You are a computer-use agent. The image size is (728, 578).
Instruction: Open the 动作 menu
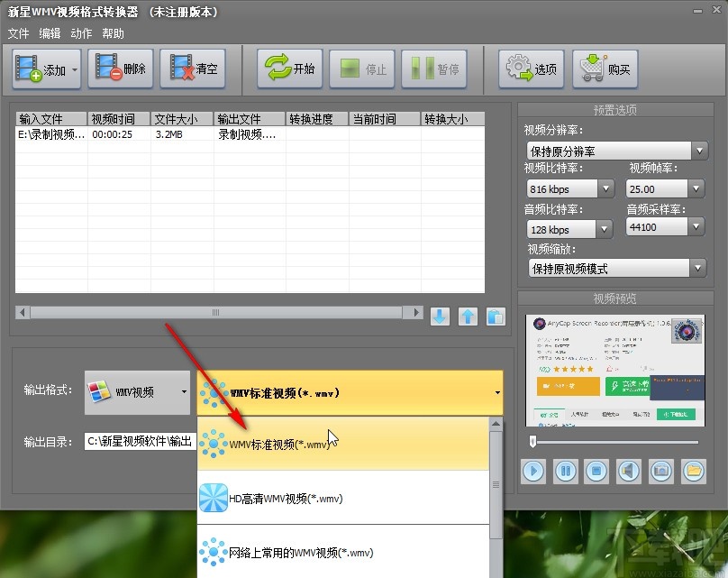tap(81, 33)
